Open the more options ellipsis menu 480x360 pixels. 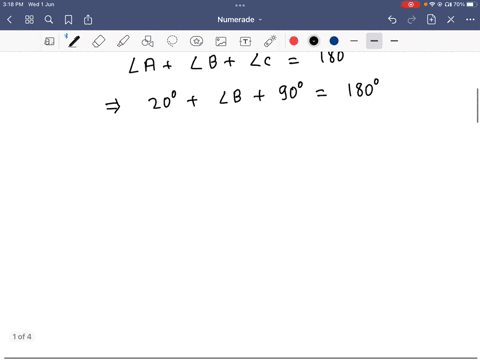tap(470, 20)
